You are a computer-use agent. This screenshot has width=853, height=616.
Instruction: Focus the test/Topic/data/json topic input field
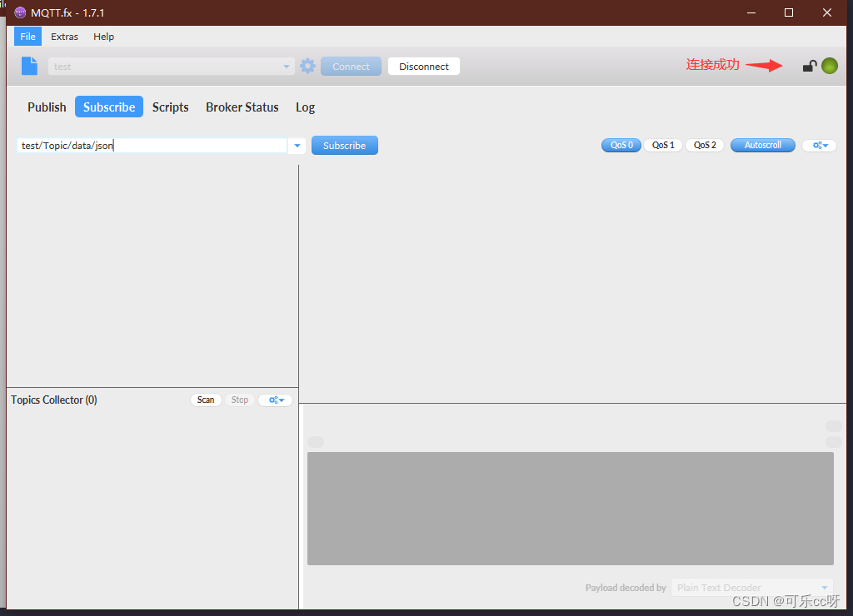point(152,145)
